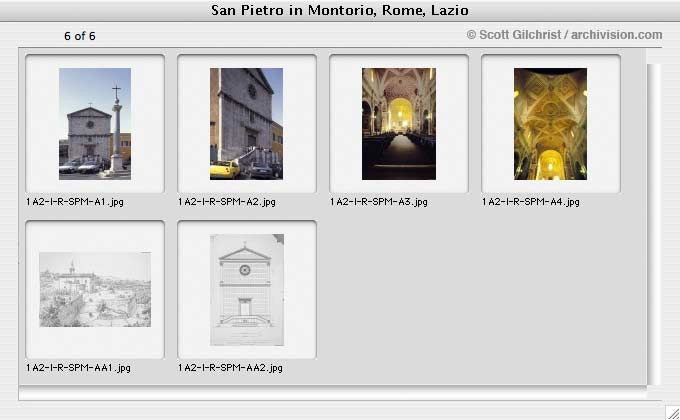680x420 pixels.
Task: Select the facade elevation drawing thumbnail AA2
Action: [x=247, y=290]
